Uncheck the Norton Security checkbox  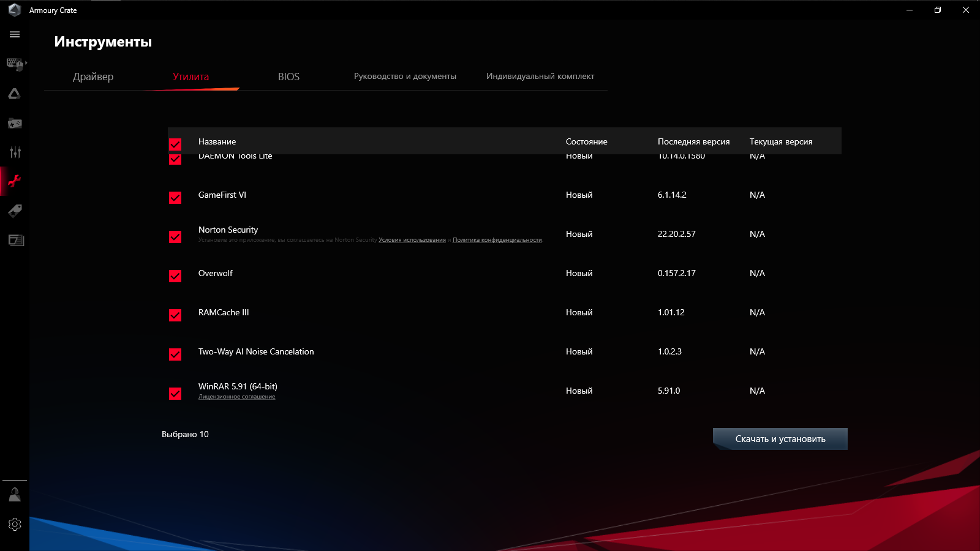point(175,237)
